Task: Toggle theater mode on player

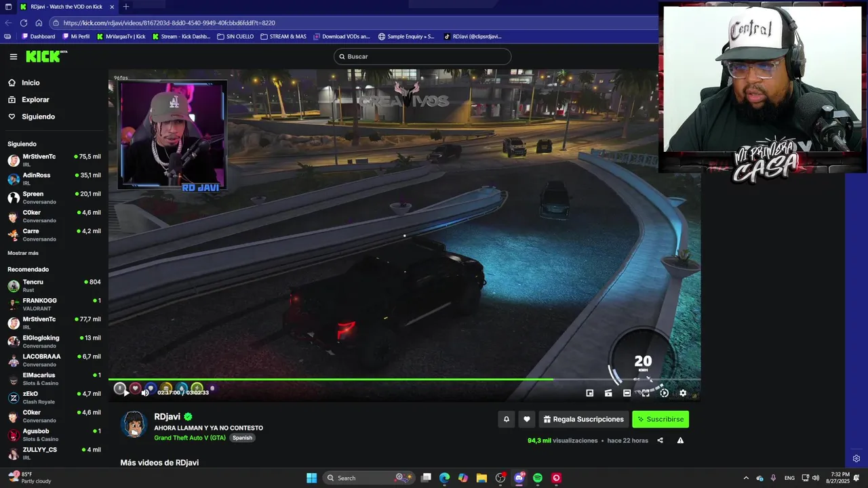Action: pos(627,392)
